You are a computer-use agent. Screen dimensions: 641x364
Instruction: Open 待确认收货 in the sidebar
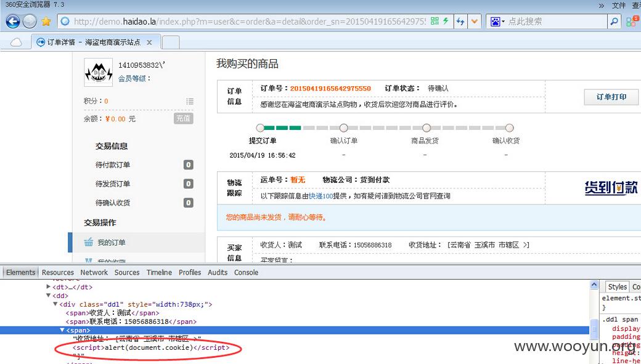[113, 203]
